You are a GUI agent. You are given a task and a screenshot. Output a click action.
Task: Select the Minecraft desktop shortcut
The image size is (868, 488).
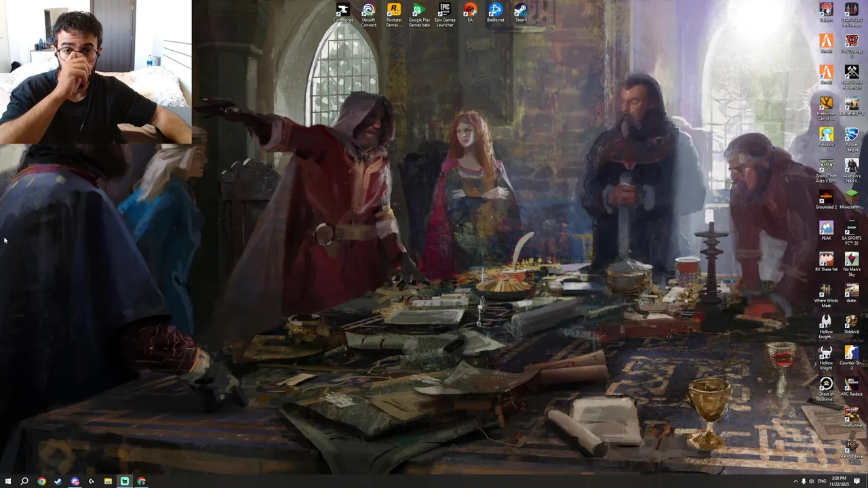pyautogui.click(x=852, y=199)
